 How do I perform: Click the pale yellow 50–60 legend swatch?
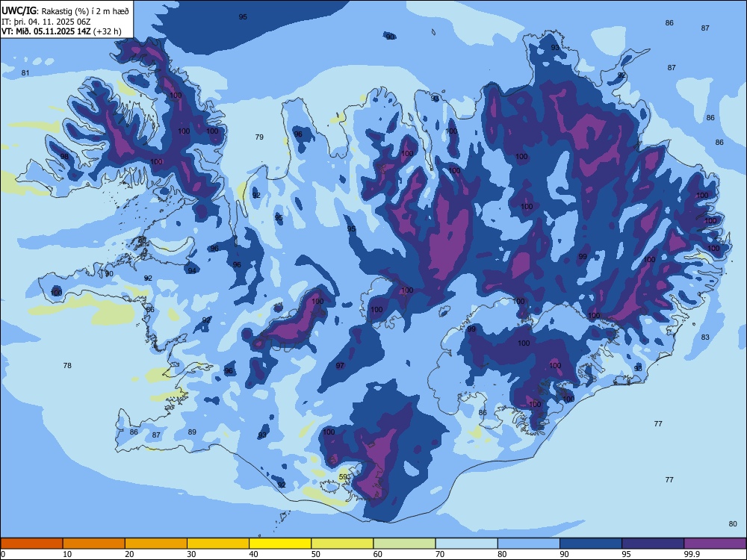point(342,544)
